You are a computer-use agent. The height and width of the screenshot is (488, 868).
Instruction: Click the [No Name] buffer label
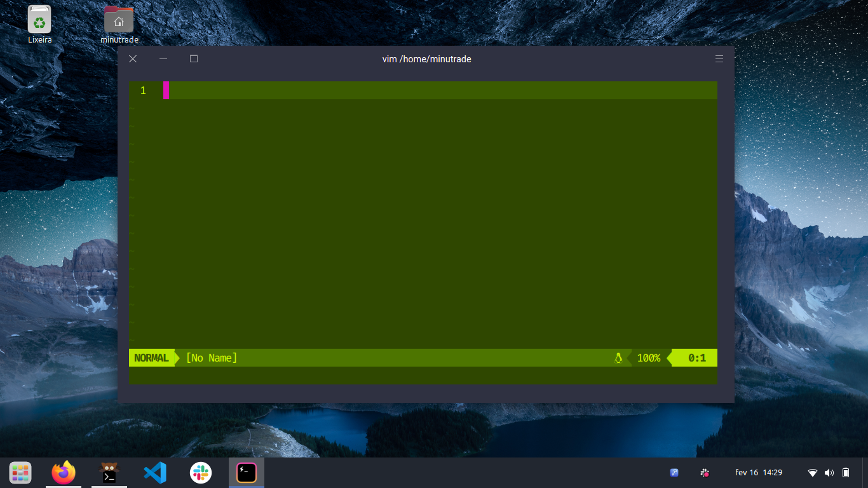[x=210, y=358]
